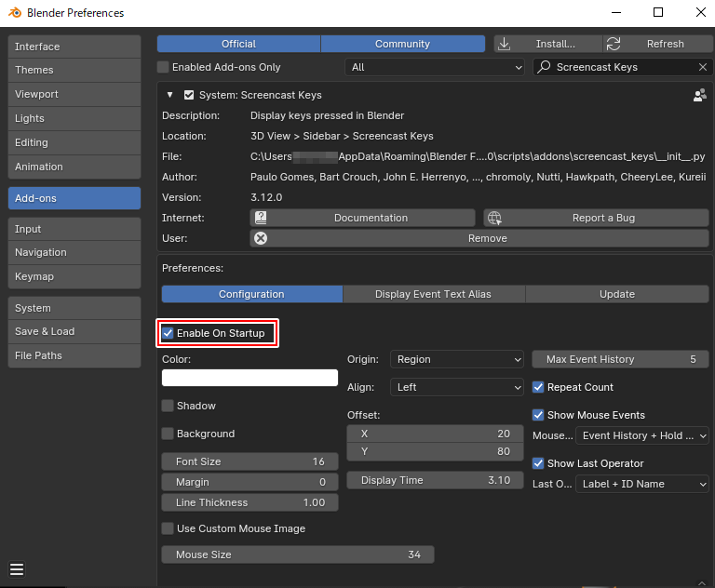Open the Align Left dropdown

pyautogui.click(x=458, y=387)
